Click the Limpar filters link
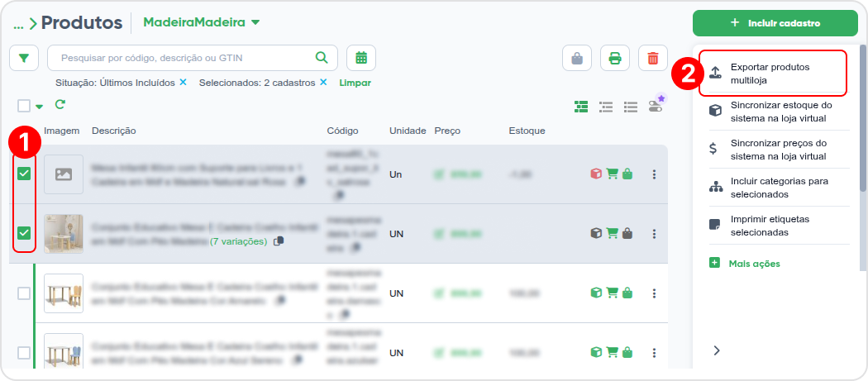 pos(355,83)
